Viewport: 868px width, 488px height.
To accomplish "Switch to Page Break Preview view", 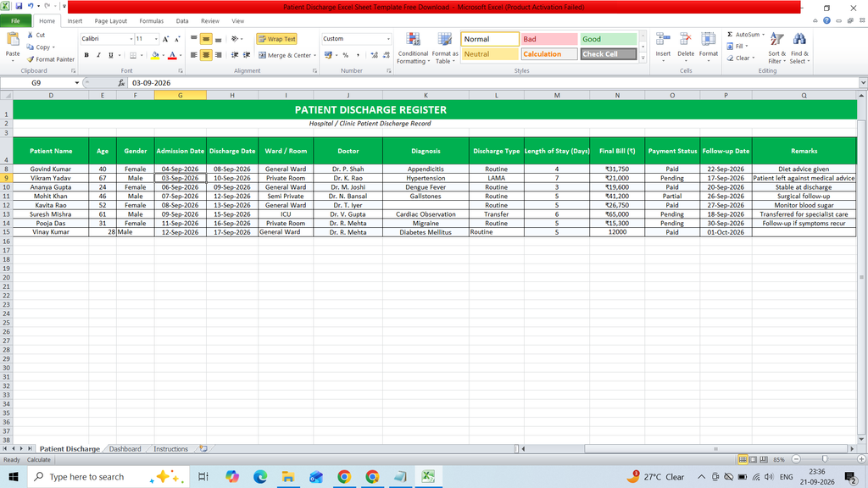I will (764, 459).
